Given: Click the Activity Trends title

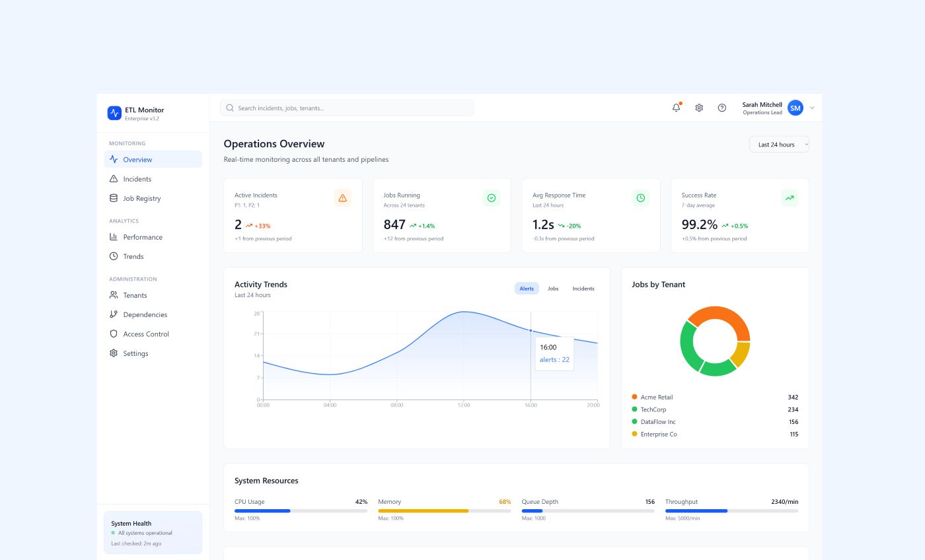Looking at the screenshot, I should tap(261, 285).
